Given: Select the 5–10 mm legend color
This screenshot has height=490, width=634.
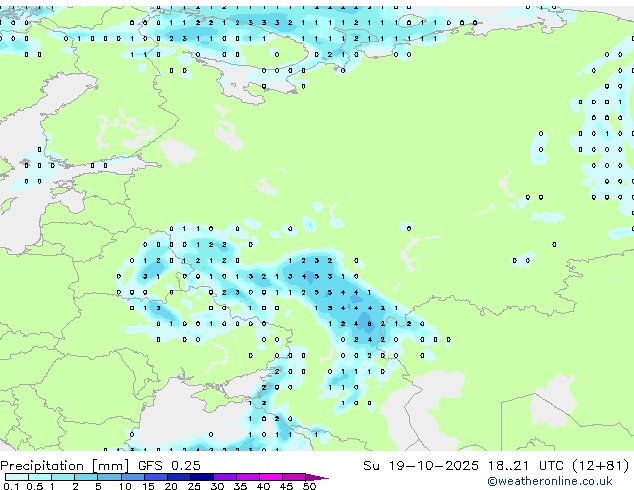Looking at the screenshot, I should (x=110, y=477).
